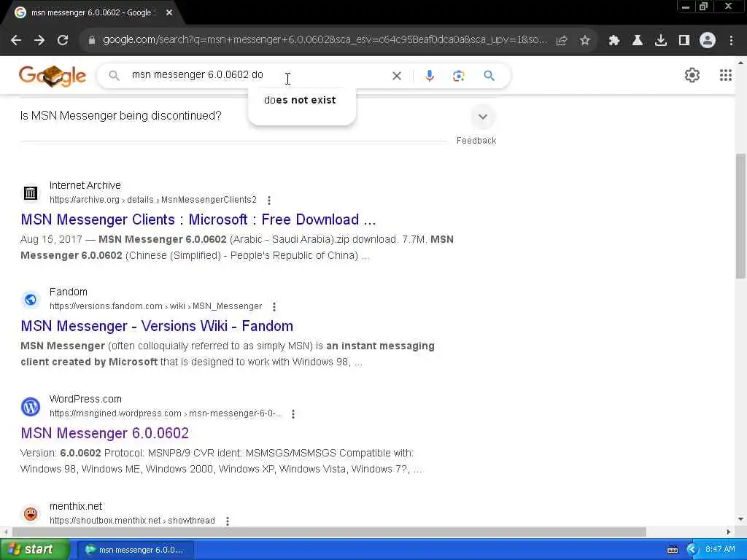The width and height of the screenshot is (747, 560).
Task: Click the horizontal scrollbar thumb
Action: [x=329, y=532]
